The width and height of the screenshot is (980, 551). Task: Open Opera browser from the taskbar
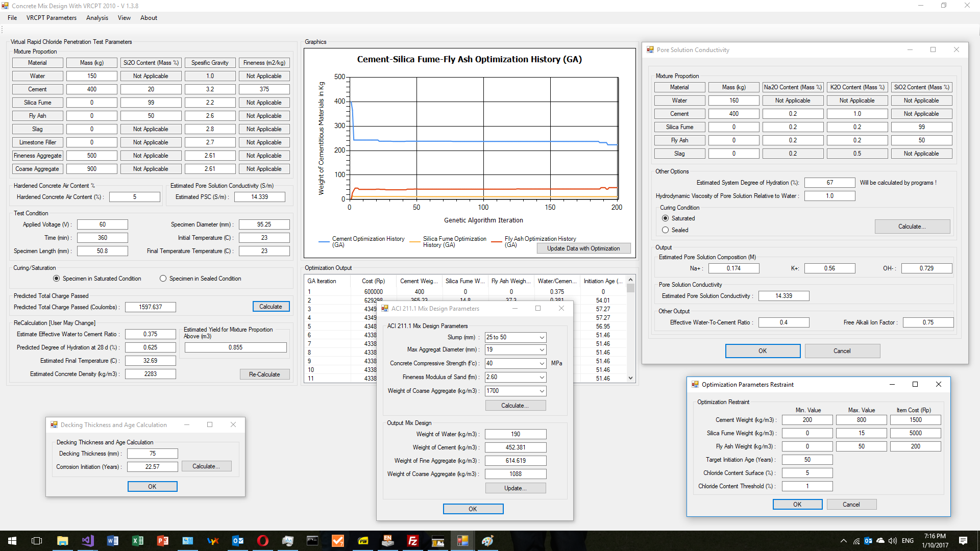coord(262,541)
